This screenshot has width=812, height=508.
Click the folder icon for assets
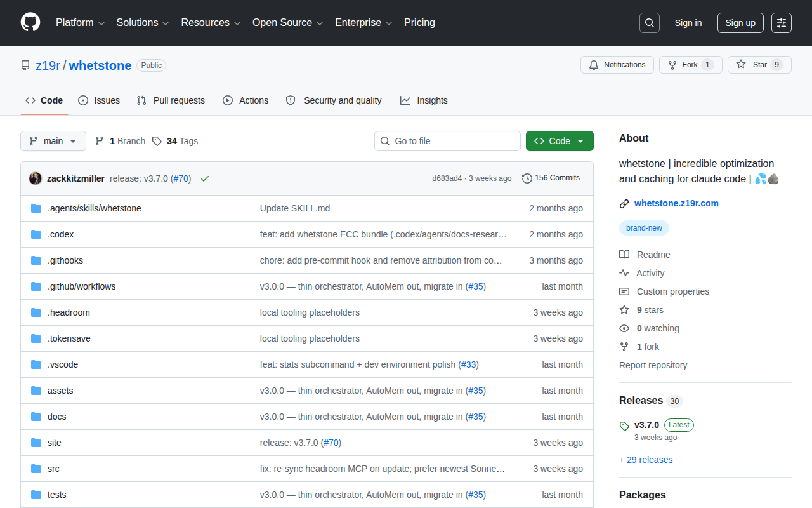36,391
